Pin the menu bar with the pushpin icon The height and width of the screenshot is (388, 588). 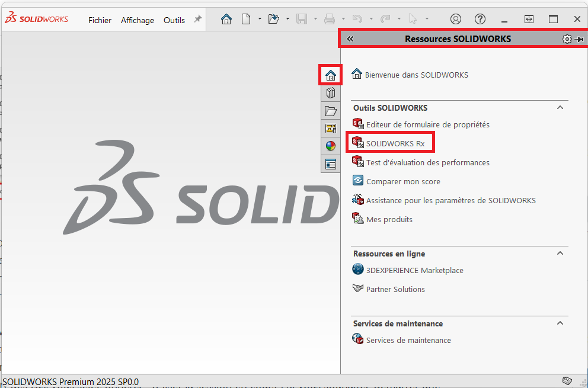197,19
